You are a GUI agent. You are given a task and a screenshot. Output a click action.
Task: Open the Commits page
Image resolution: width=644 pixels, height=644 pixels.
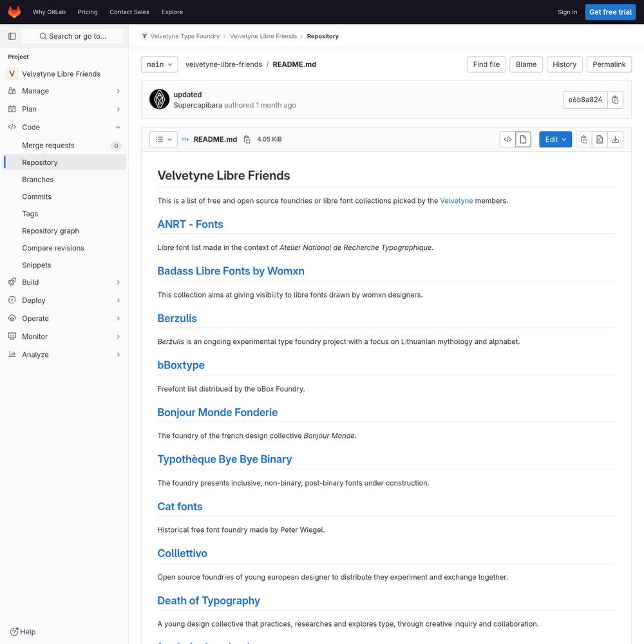click(64, 196)
